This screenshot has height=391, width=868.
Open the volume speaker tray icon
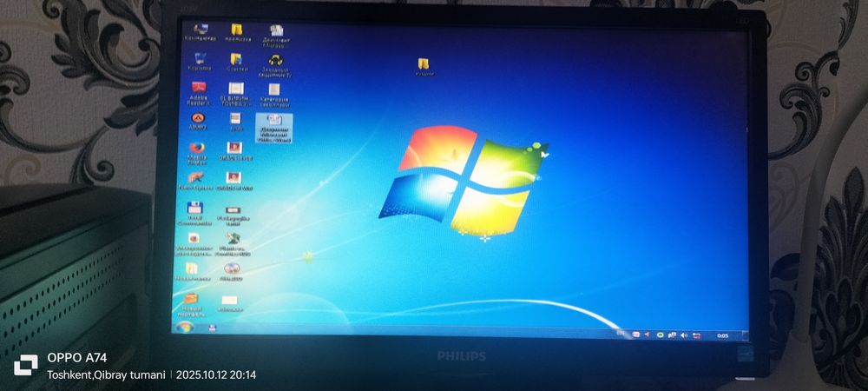(x=684, y=335)
